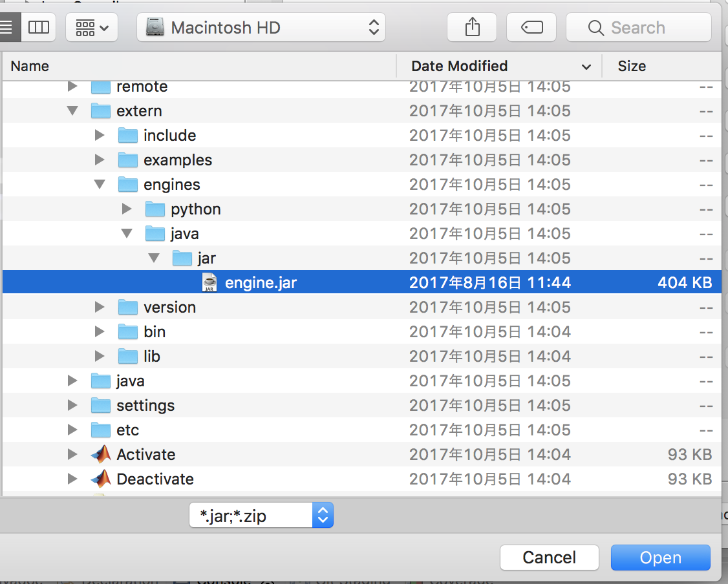Click the Share toolbar button
This screenshot has height=584, width=728.
pyautogui.click(x=472, y=27)
